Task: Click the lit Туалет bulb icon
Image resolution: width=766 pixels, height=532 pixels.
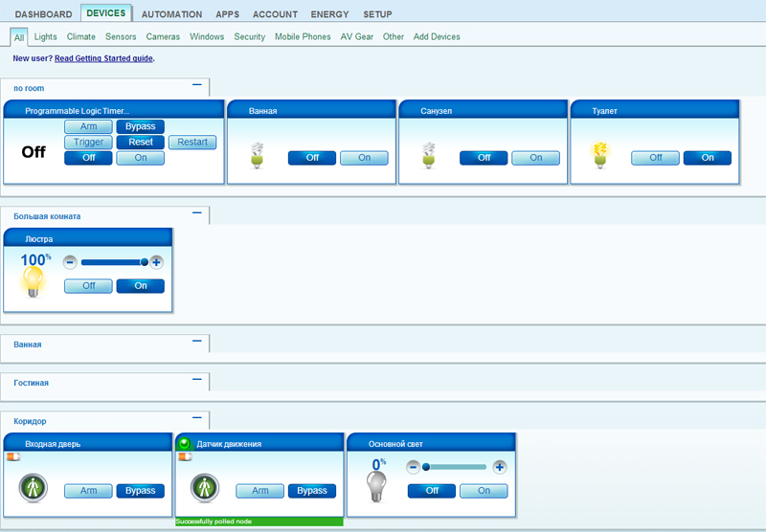Action: click(x=600, y=155)
